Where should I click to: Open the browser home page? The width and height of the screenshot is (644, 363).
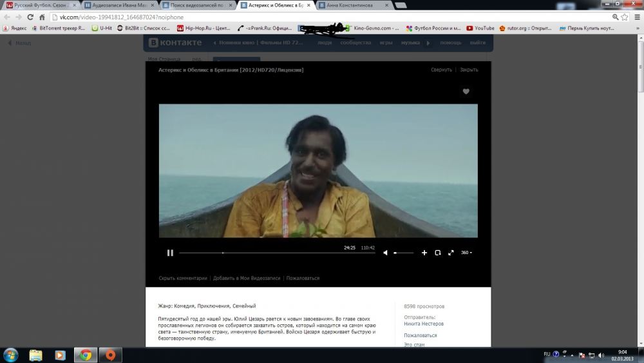(x=42, y=17)
